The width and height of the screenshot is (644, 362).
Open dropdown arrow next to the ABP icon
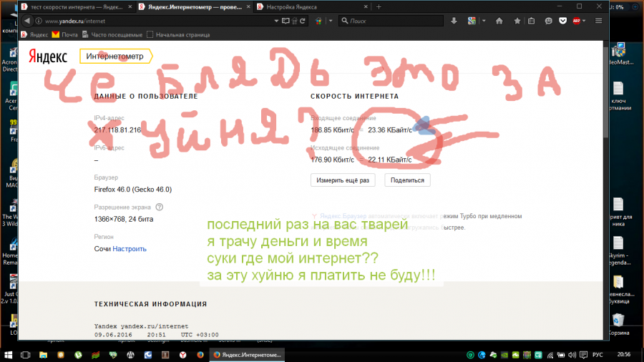584,21
